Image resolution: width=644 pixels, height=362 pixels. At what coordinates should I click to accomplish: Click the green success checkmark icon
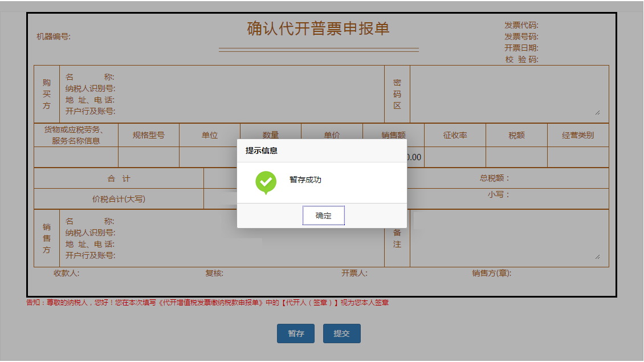(266, 182)
